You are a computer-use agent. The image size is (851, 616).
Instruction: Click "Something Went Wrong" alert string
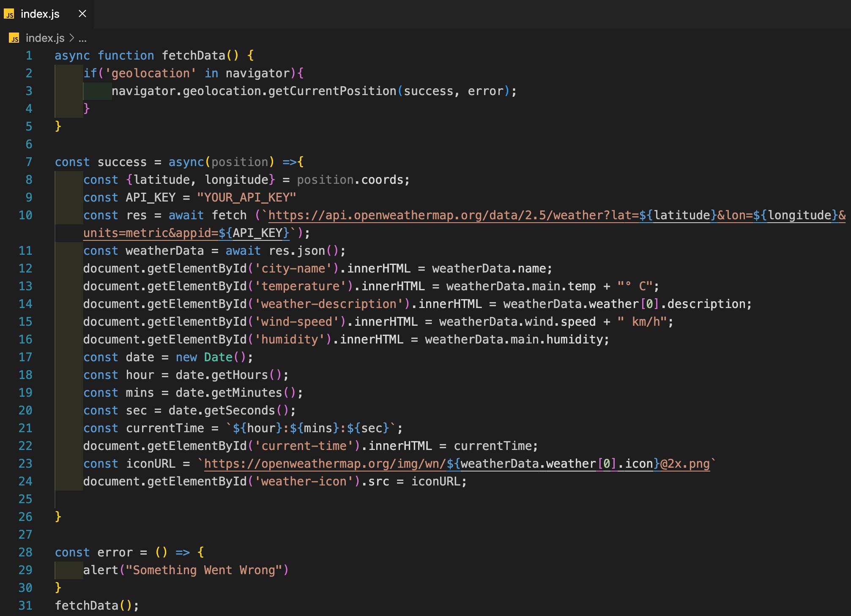click(x=204, y=570)
